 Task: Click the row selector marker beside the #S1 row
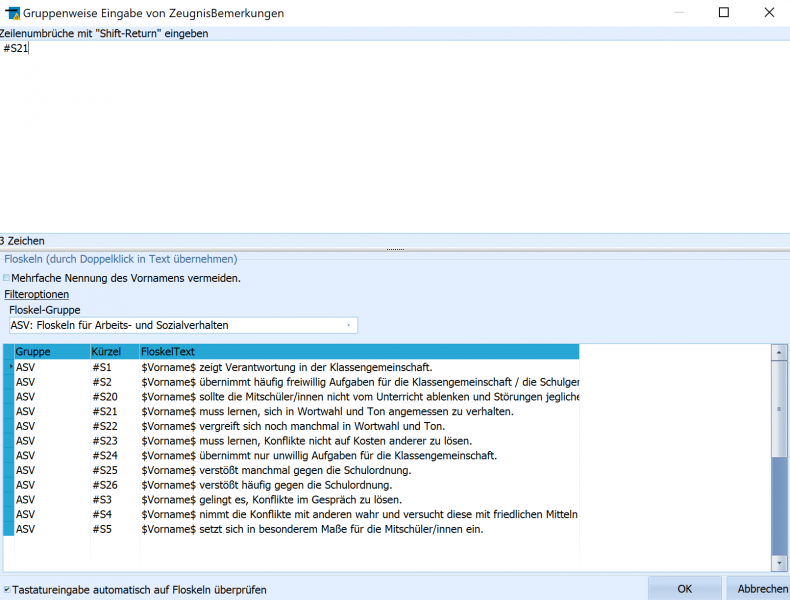(x=9, y=367)
